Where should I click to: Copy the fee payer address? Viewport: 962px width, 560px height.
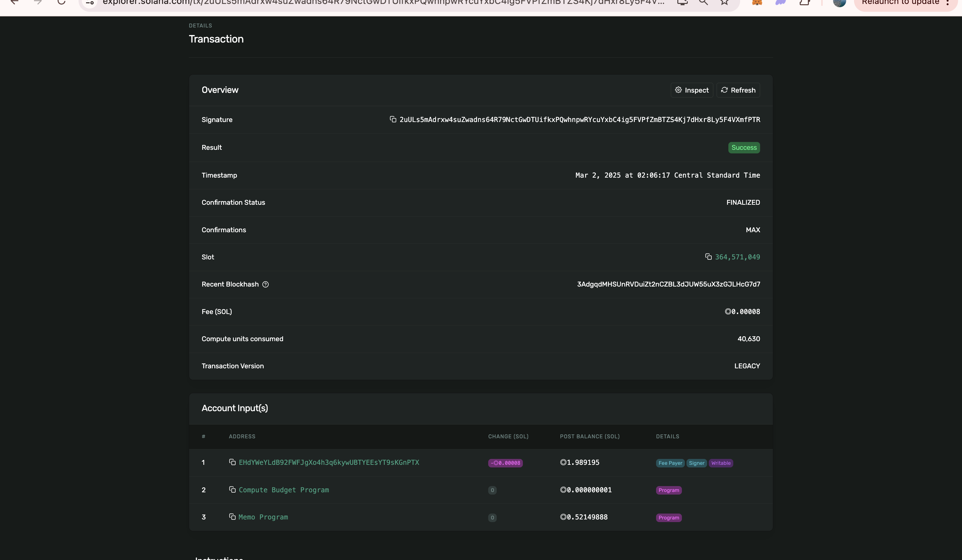coord(232,462)
